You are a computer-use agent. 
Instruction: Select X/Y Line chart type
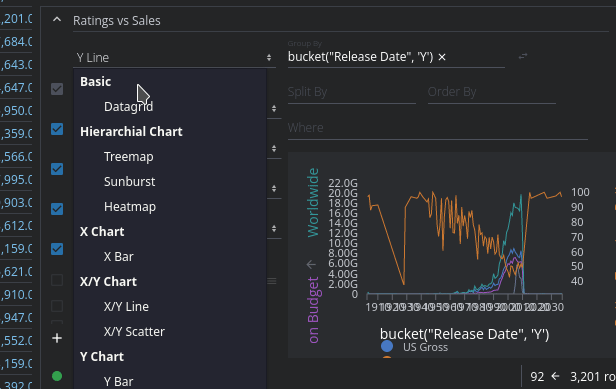pos(126,306)
